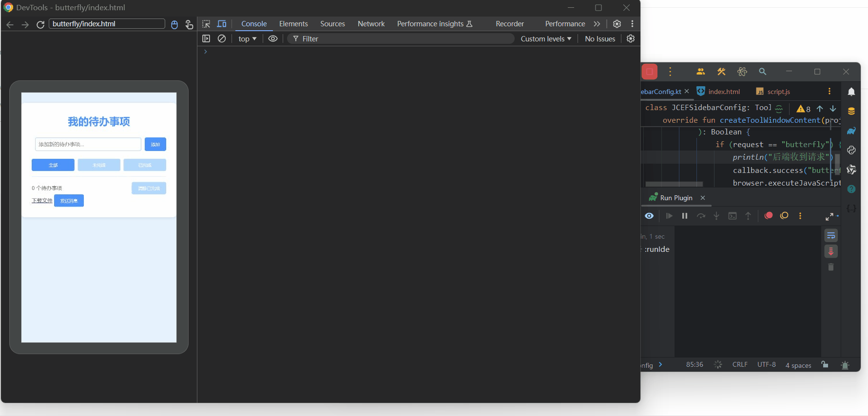
Task: Stop the run with red circle button
Action: 769,216
